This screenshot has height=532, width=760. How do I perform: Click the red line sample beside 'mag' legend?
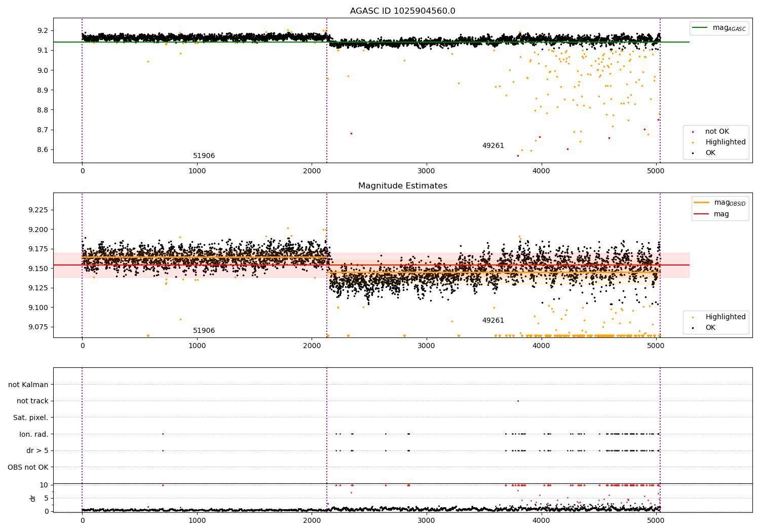[x=701, y=214]
